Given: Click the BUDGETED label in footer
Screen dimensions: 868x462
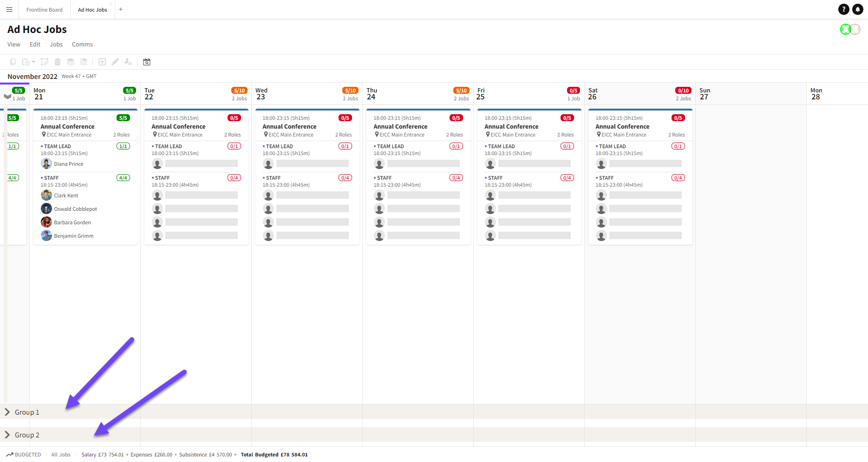Looking at the screenshot, I should [x=27, y=455].
